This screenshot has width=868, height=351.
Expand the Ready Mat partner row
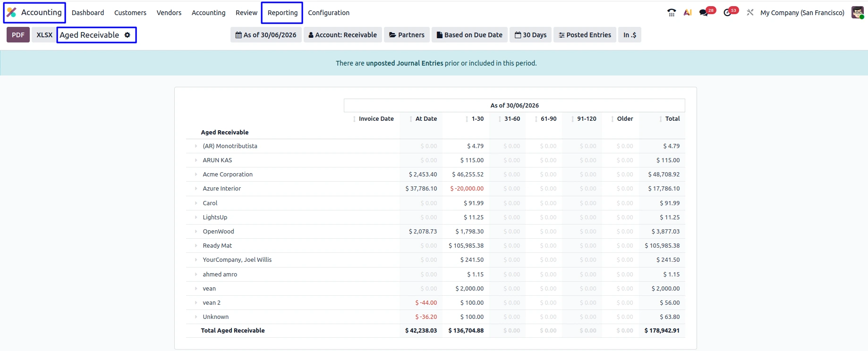196,246
